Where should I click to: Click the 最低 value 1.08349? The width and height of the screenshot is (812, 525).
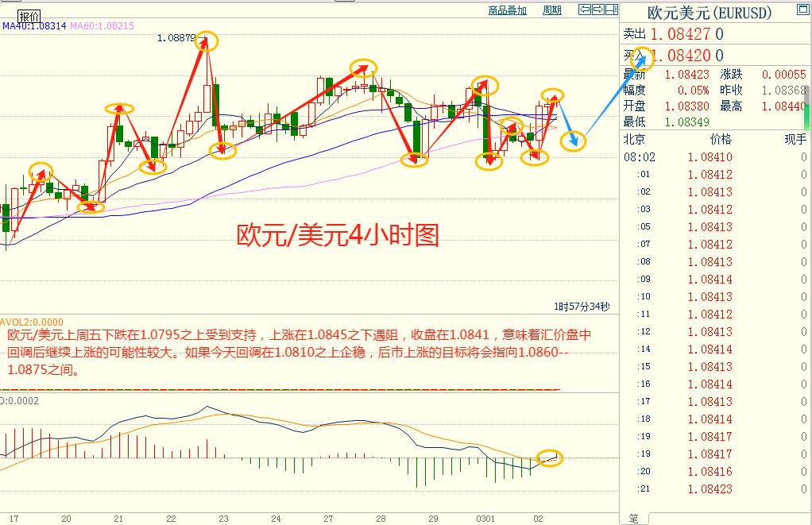click(x=686, y=122)
